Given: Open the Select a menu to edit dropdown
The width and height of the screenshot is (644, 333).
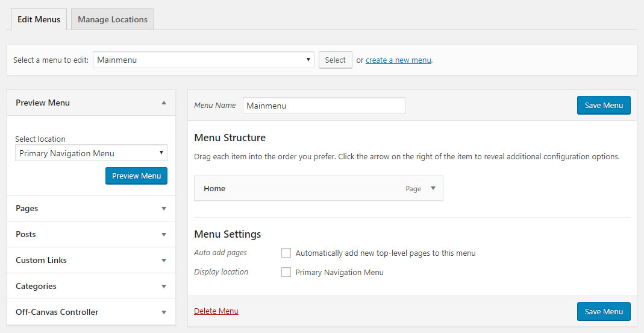Looking at the screenshot, I should (203, 60).
